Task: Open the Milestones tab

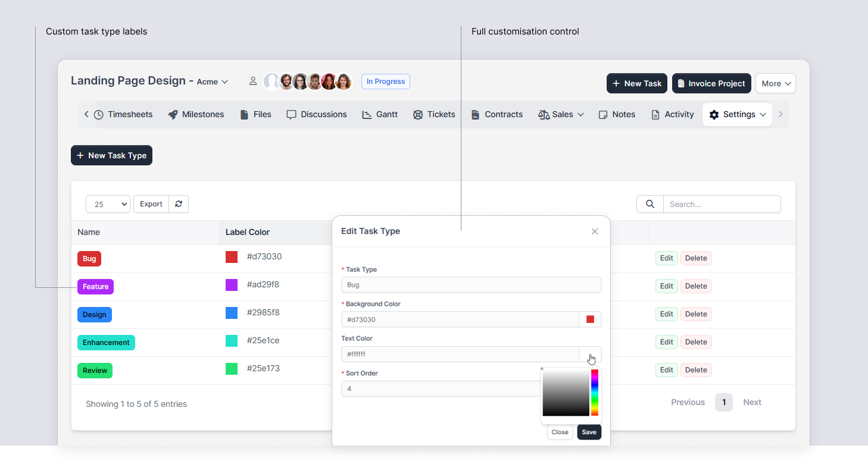Action: [x=196, y=114]
